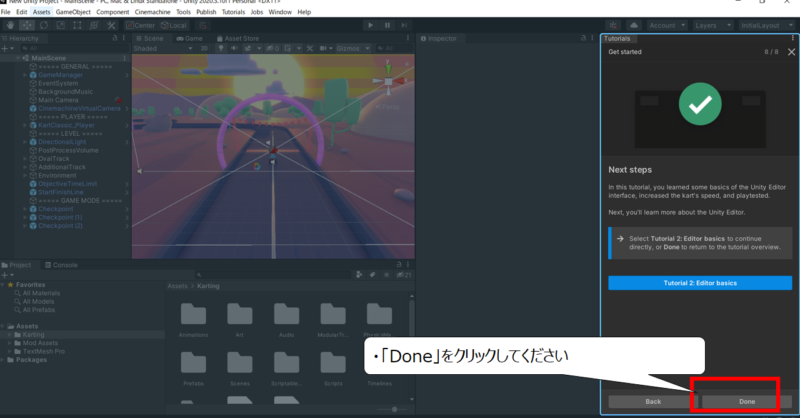Open Hierarchy panel options menu

(x=123, y=38)
